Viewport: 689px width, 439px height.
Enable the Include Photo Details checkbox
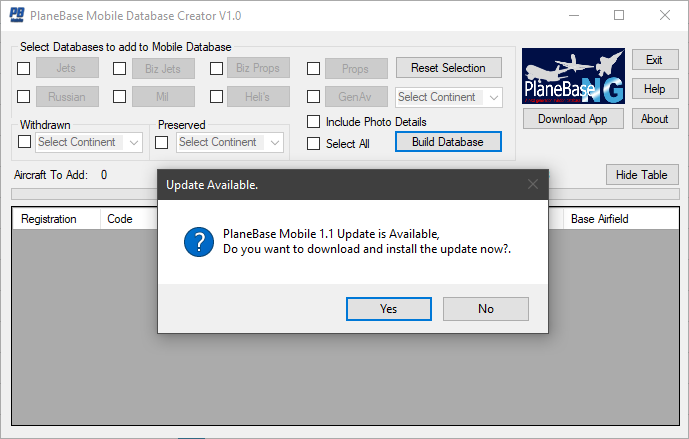click(314, 122)
